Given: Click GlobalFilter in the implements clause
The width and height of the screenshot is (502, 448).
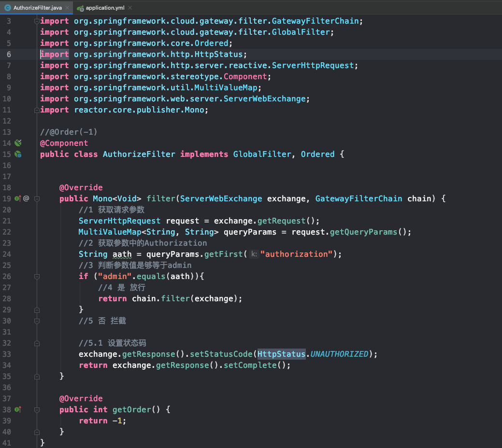Looking at the screenshot, I should (x=262, y=154).
